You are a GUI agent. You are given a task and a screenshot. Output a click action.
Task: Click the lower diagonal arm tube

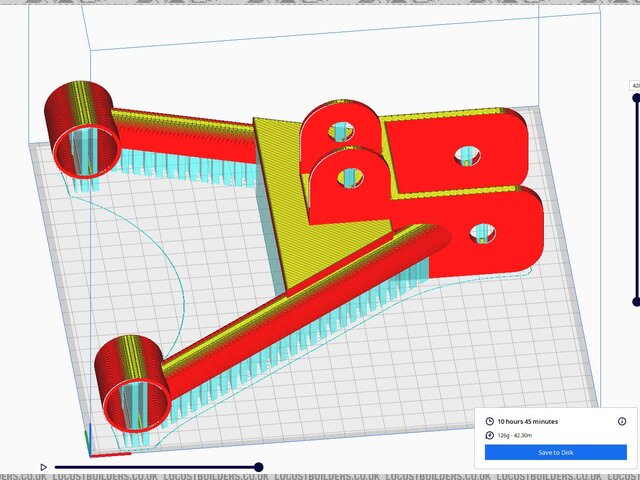[300, 290]
